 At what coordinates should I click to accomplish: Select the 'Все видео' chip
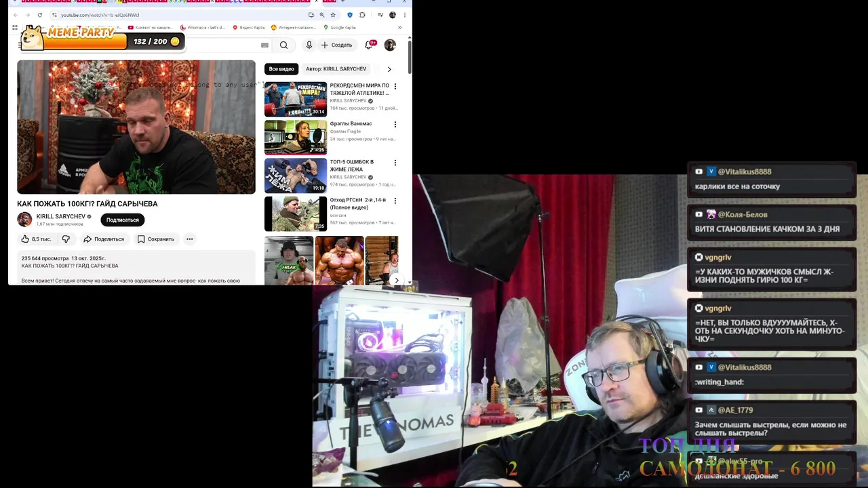[x=281, y=69]
